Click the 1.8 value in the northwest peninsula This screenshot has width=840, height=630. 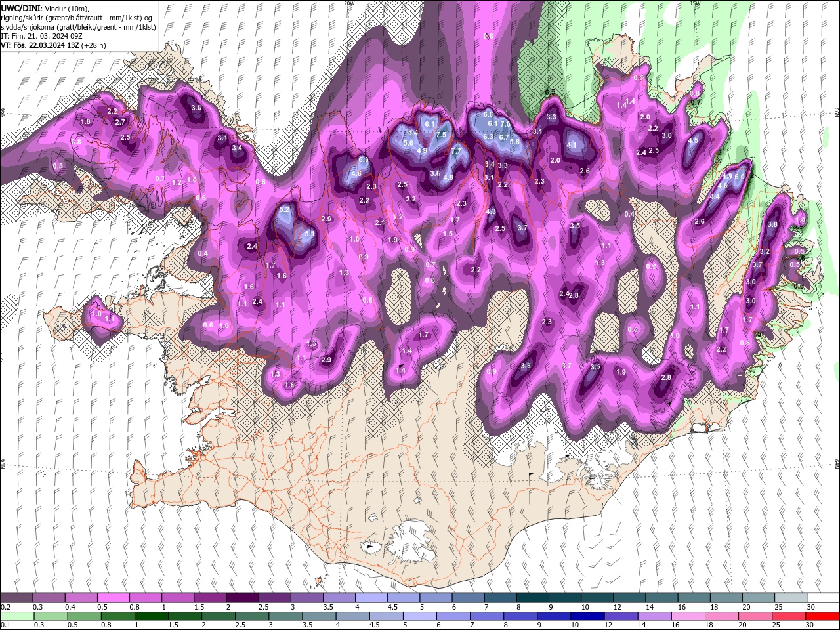85,121
